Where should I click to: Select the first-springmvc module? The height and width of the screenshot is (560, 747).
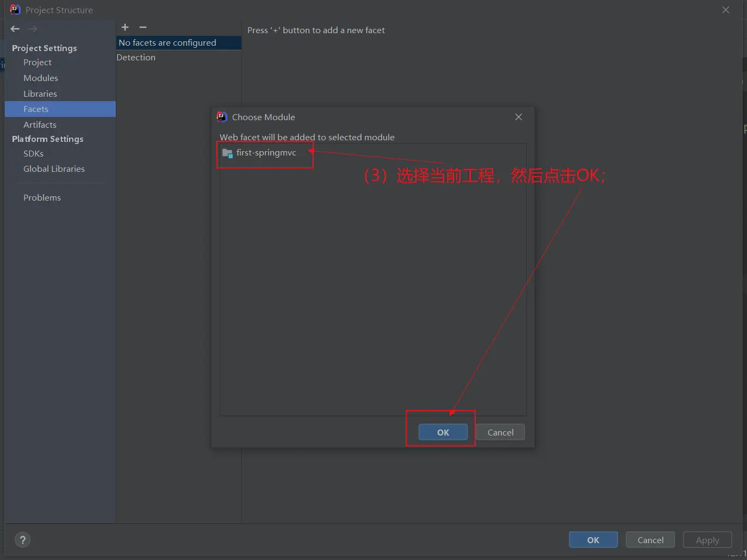(x=266, y=153)
